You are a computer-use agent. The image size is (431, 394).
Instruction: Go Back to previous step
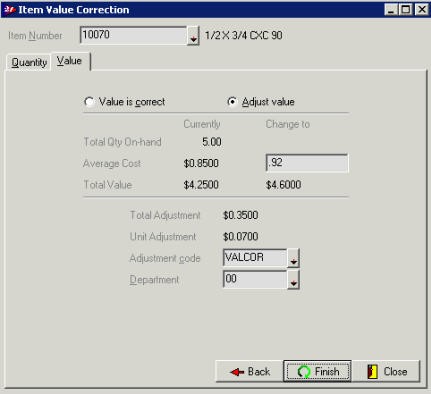coord(250,371)
